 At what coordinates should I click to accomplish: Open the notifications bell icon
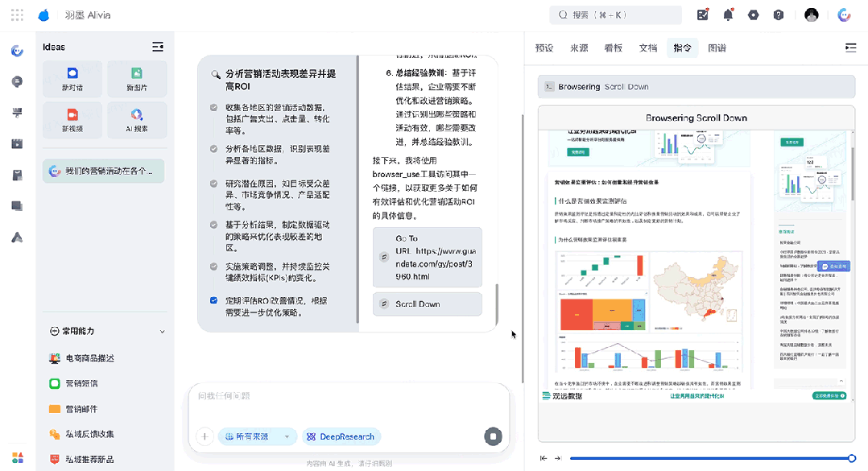click(x=728, y=15)
